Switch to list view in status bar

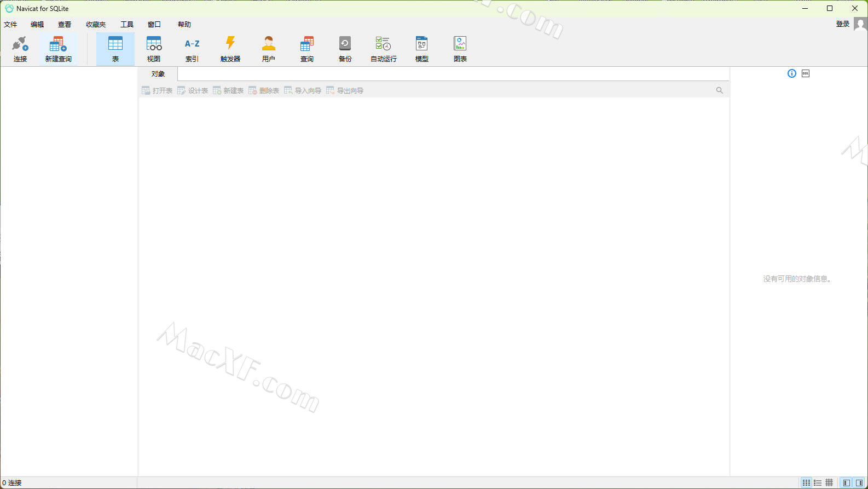pyautogui.click(x=818, y=482)
